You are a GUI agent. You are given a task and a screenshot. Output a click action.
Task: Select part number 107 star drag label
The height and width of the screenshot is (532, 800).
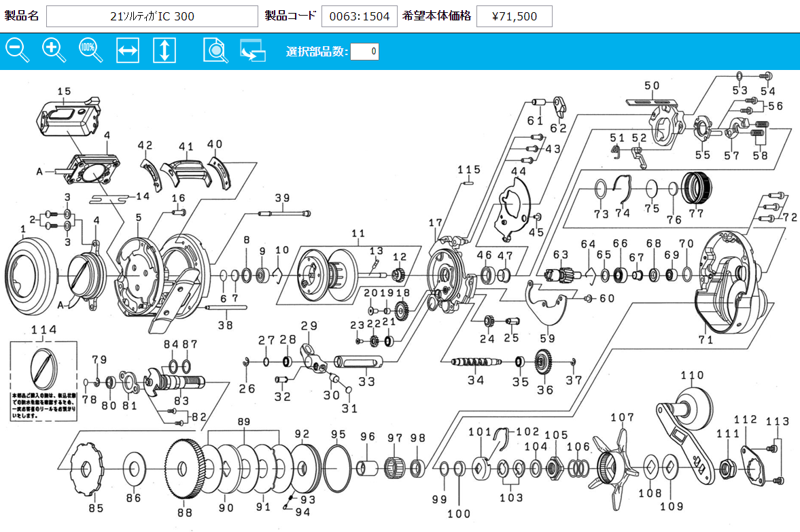click(623, 417)
